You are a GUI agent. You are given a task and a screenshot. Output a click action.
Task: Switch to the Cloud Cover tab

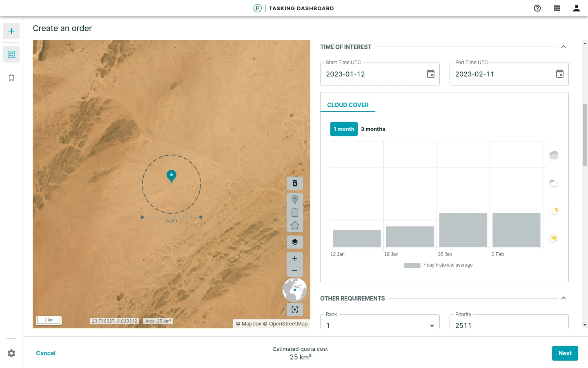coord(348,105)
